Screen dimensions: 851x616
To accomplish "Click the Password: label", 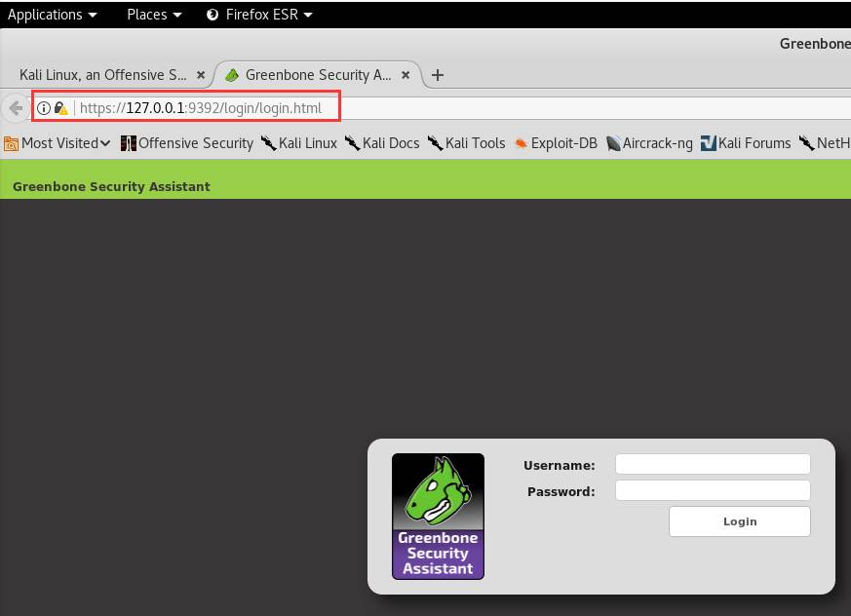I will coord(561,491).
